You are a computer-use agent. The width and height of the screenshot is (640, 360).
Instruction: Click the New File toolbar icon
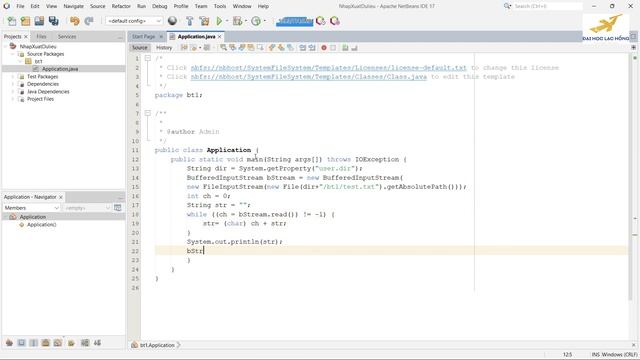(x=12, y=21)
